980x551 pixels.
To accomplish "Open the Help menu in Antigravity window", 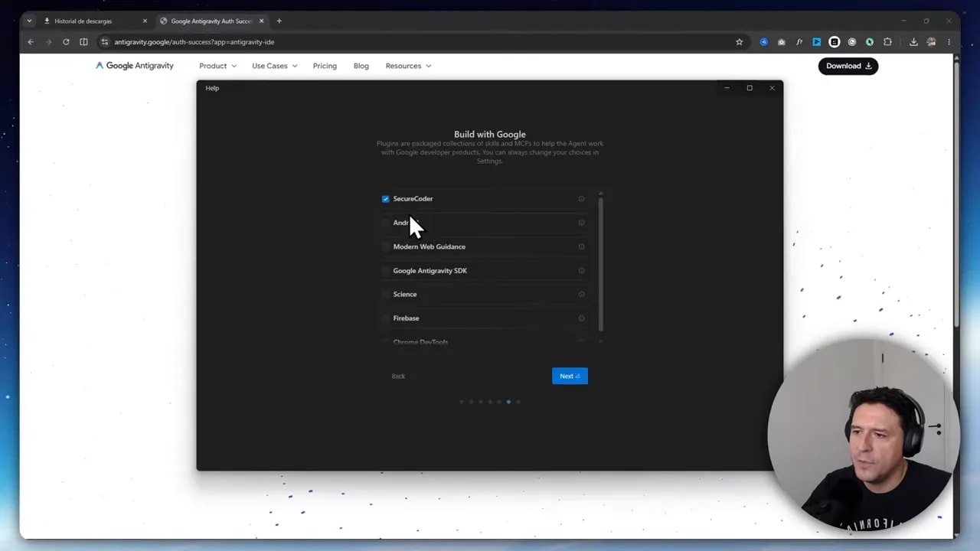I will 212,88.
